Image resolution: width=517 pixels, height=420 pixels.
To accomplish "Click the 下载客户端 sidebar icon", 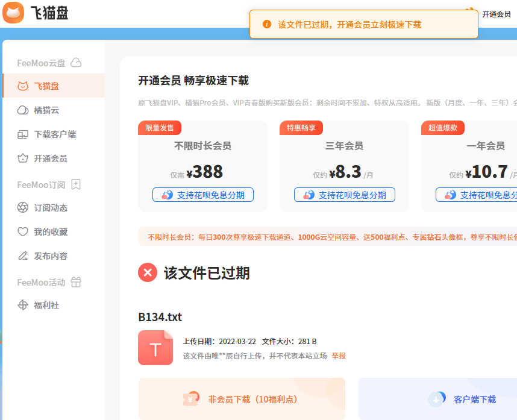I will pyautogui.click(x=23, y=134).
